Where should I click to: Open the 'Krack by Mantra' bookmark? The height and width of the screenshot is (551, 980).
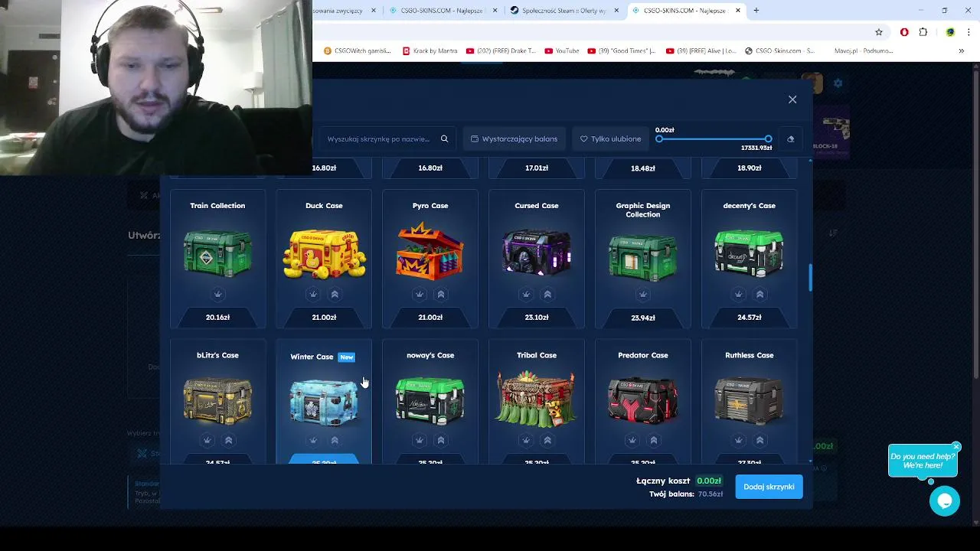tap(430, 51)
